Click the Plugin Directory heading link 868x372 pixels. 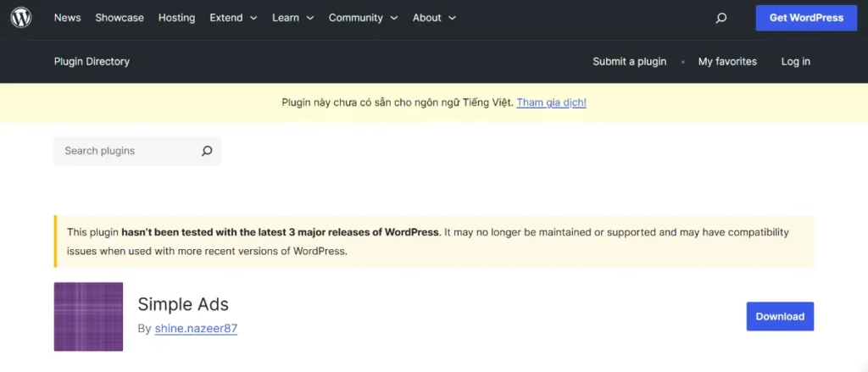92,61
